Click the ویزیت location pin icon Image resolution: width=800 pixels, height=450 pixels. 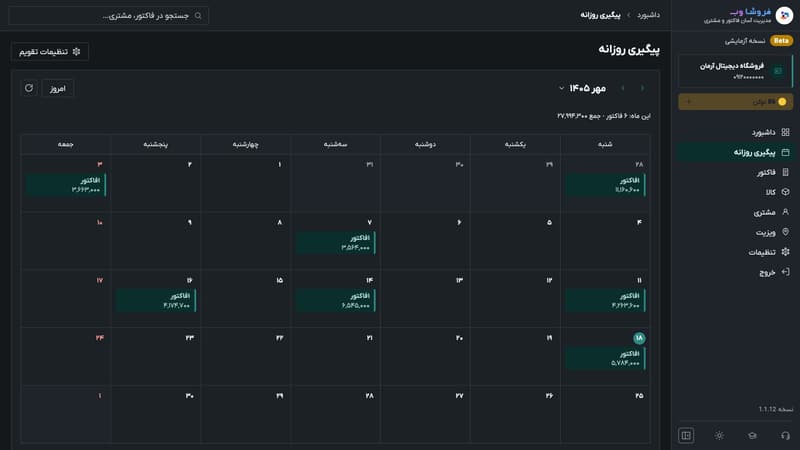tap(785, 232)
